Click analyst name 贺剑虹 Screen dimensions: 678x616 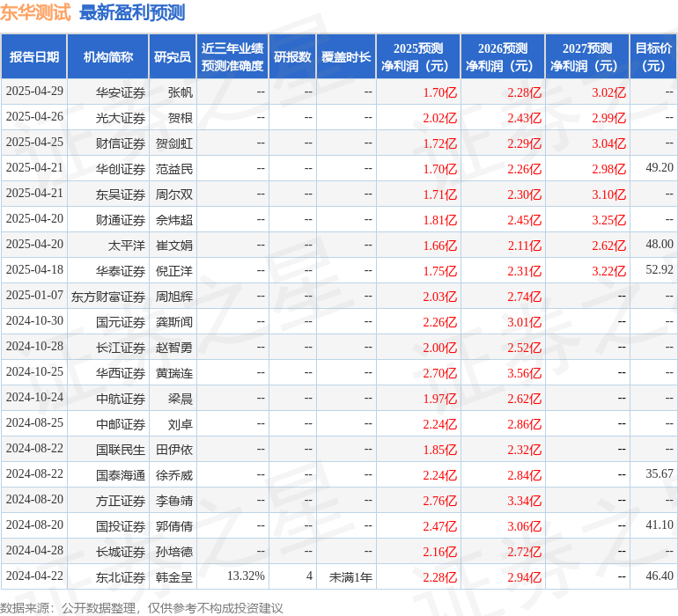click(174, 143)
